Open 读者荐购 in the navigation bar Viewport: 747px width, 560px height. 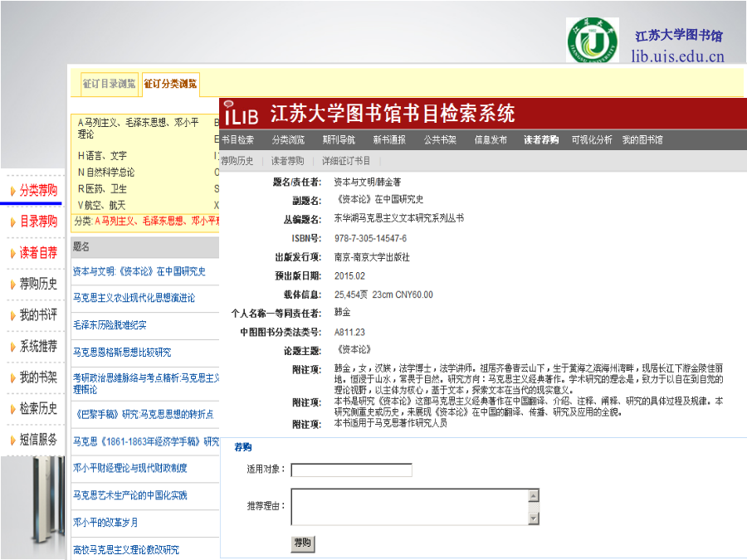point(541,140)
